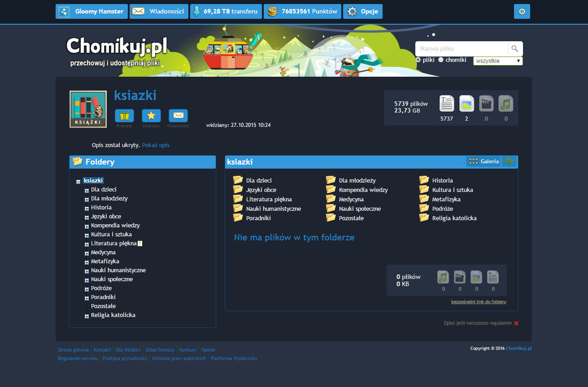Open Wiadomości in the top bar
This screenshot has height=387, width=588.
tap(159, 12)
